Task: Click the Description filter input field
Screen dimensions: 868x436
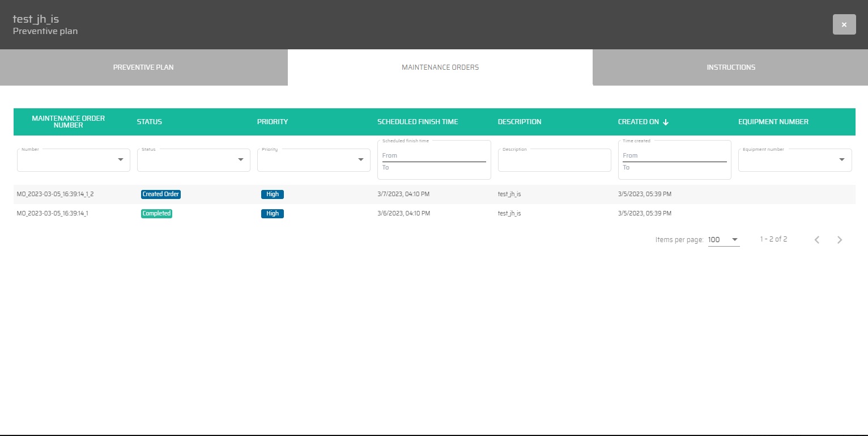Action: [x=554, y=161]
